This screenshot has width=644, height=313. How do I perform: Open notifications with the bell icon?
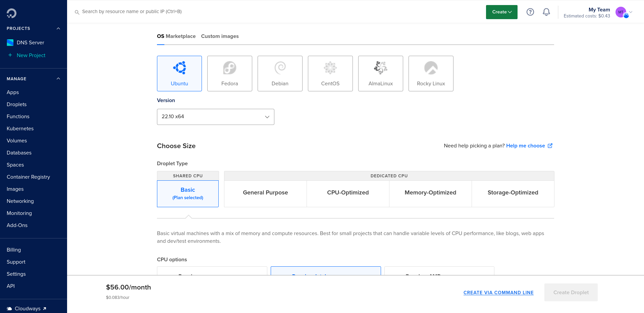[x=546, y=12]
